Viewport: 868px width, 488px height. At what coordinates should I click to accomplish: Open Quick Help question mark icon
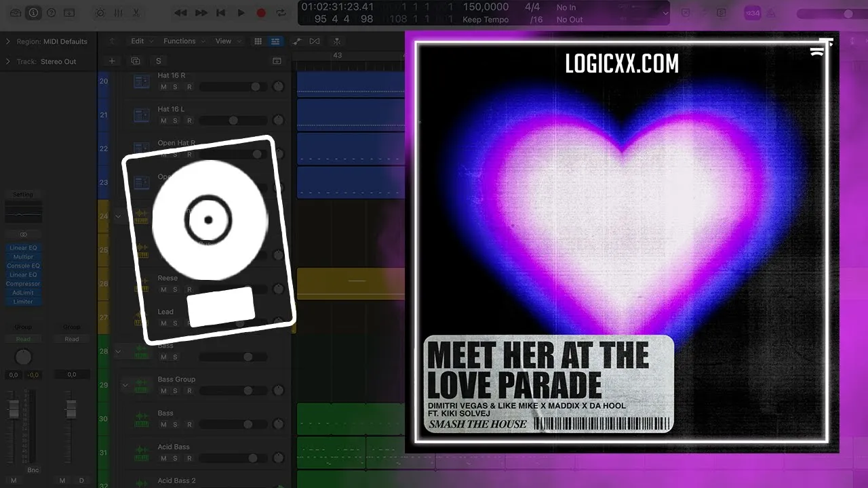(x=51, y=13)
